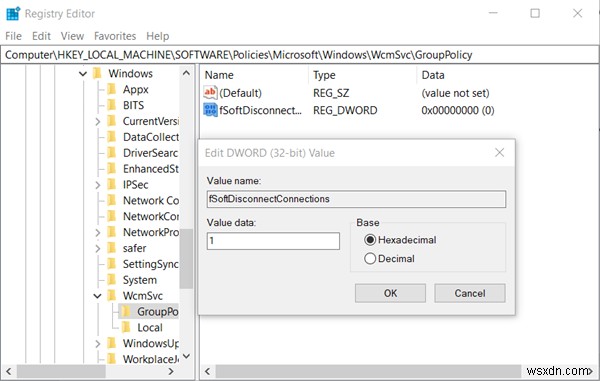Open the View menu
Image resolution: width=600 pixels, height=381 pixels.
pos(72,36)
